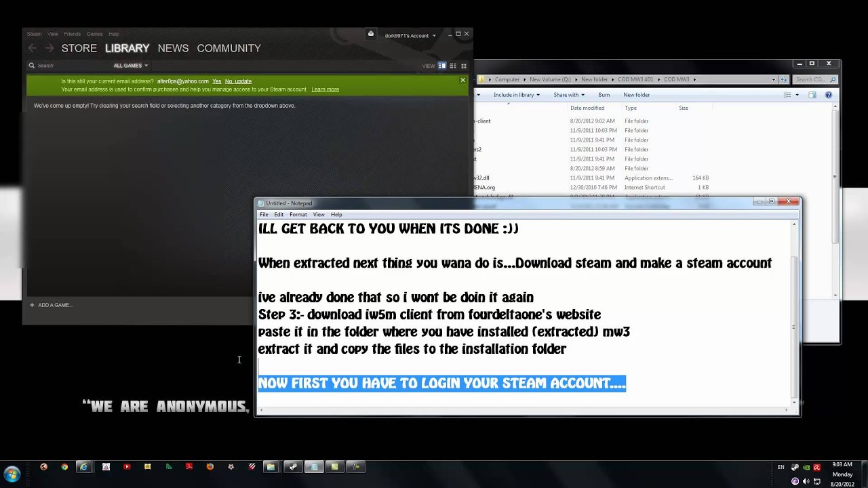Viewport: 868px width, 488px height.
Task: Go to the Steam STORE tab
Action: (x=79, y=48)
